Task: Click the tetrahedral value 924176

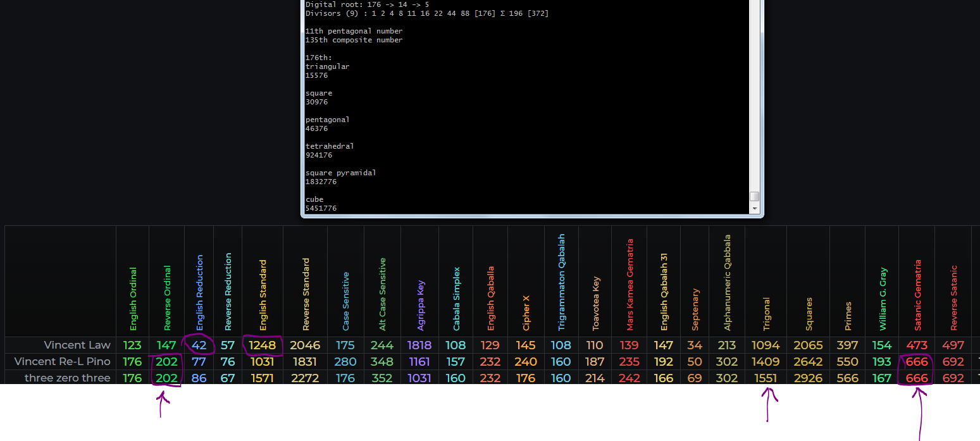Action: [x=319, y=155]
